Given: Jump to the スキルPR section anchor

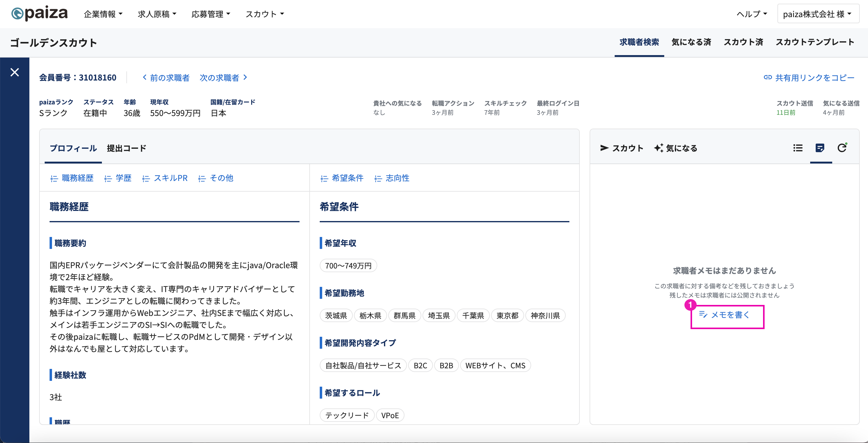Looking at the screenshot, I should pos(165,178).
